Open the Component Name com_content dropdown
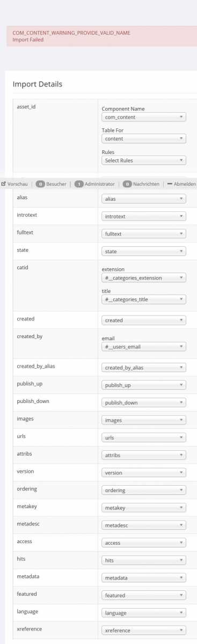 [144, 117]
